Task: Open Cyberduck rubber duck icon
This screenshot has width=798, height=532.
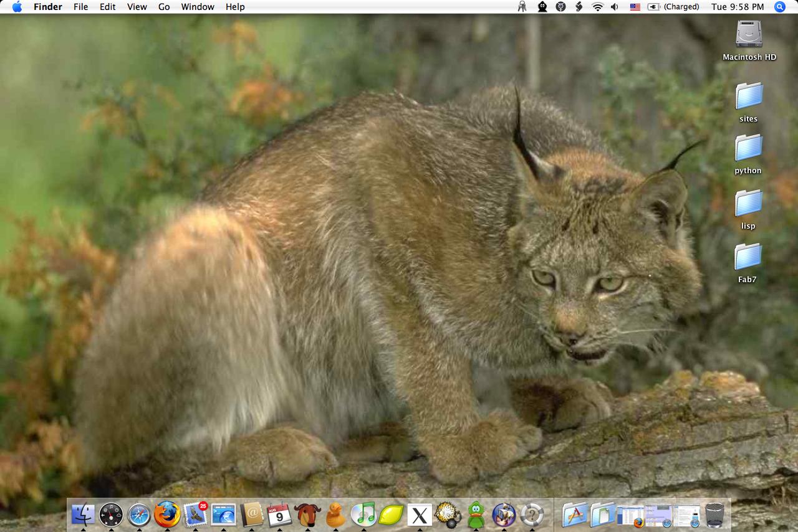Action: pyautogui.click(x=335, y=515)
